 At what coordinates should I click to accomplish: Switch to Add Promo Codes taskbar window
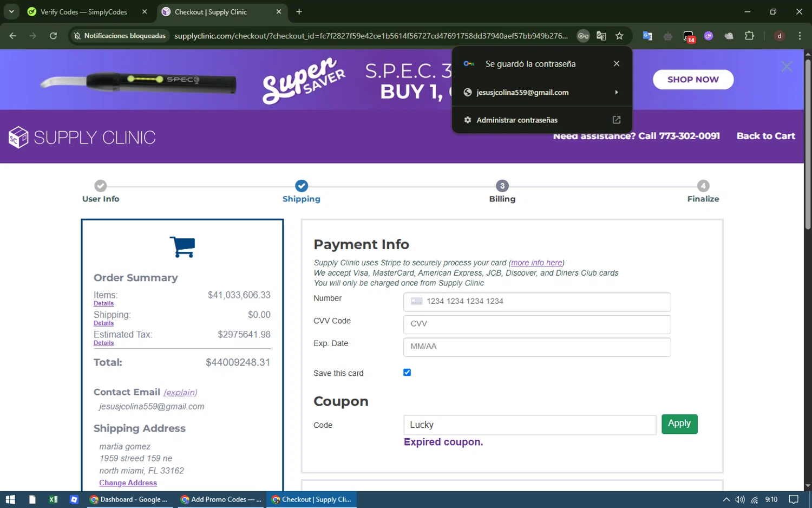point(221,499)
